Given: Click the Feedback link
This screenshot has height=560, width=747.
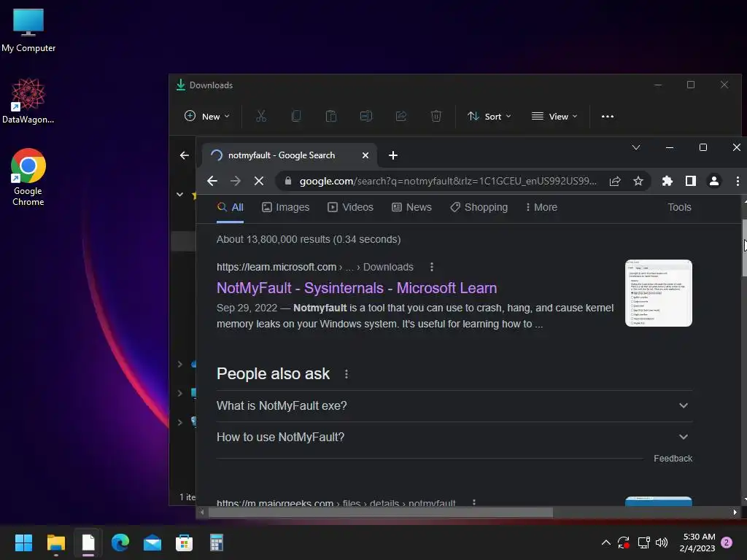Looking at the screenshot, I should pyautogui.click(x=673, y=458).
